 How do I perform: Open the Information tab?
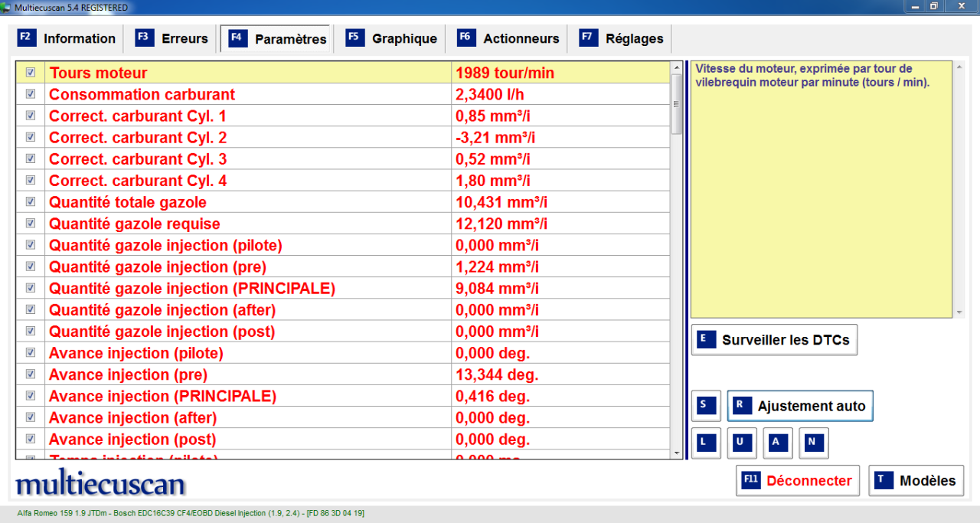click(x=67, y=38)
